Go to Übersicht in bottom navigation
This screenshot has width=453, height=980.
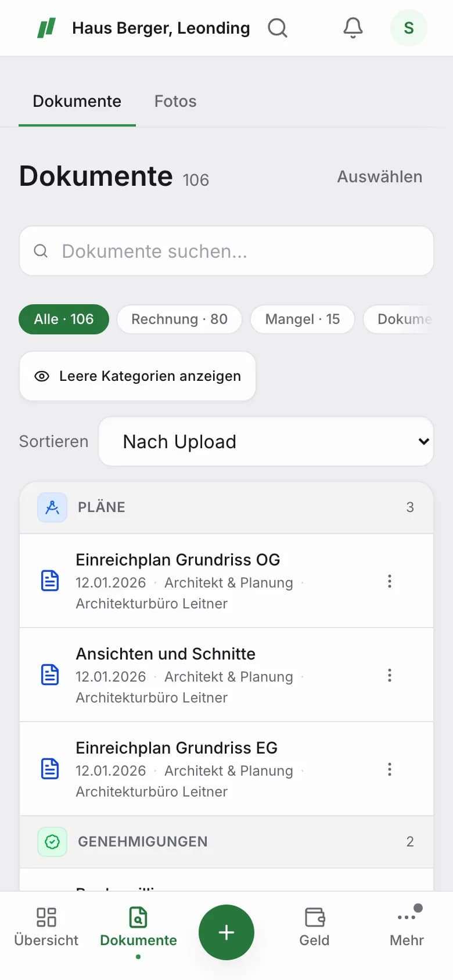[x=46, y=928]
